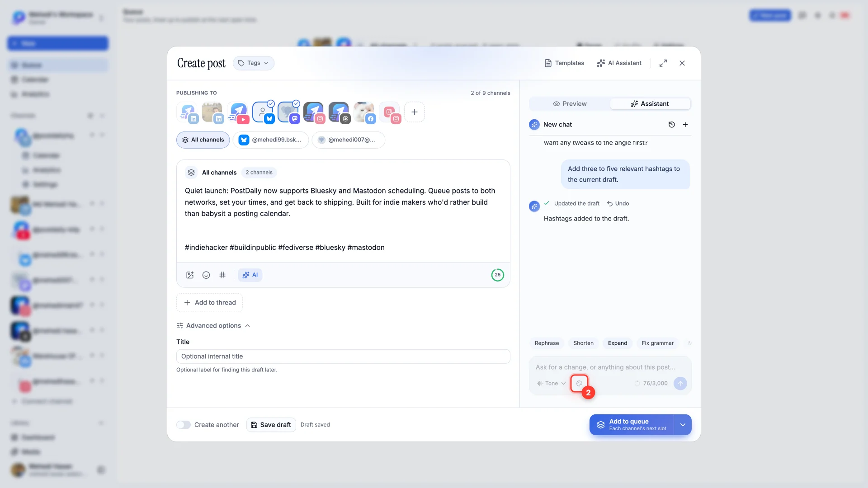
Task: Toggle the YouTube channel avatar
Action: (x=239, y=112)
